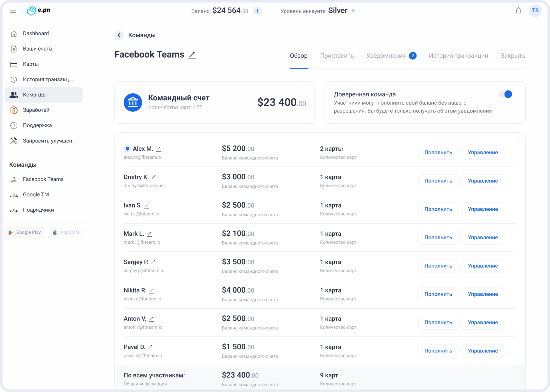Image resolution: width=550 pixels, height=392 pixels.
Task: Click Управление for Nikita R.
Action: pos(482,294)
